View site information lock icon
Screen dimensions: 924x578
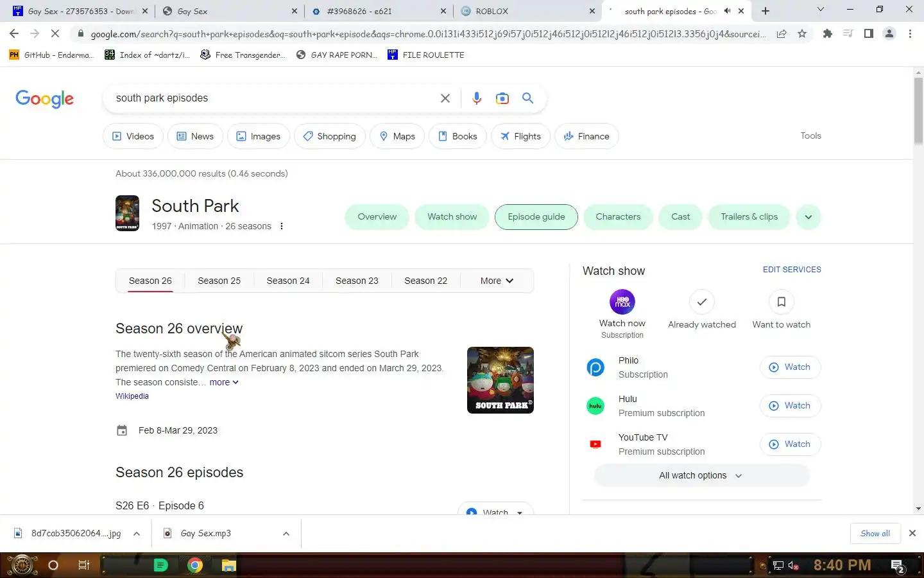click(x=80, y=33)
